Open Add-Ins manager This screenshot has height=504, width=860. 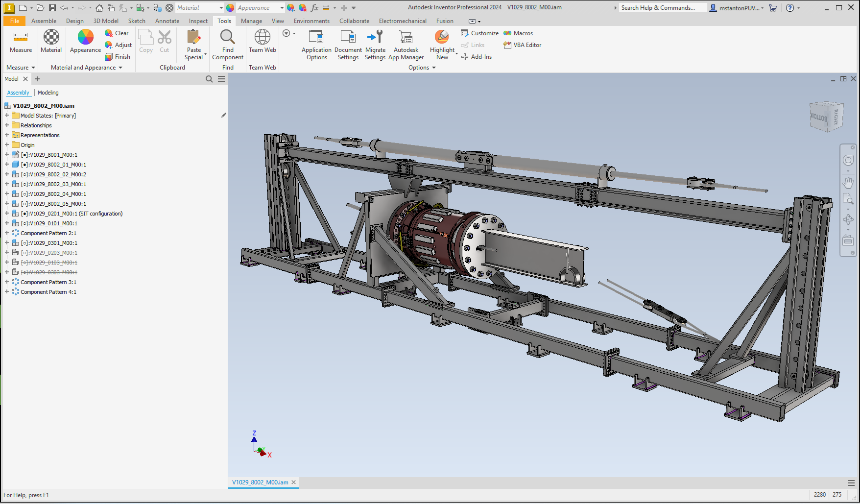coord(476,57)
